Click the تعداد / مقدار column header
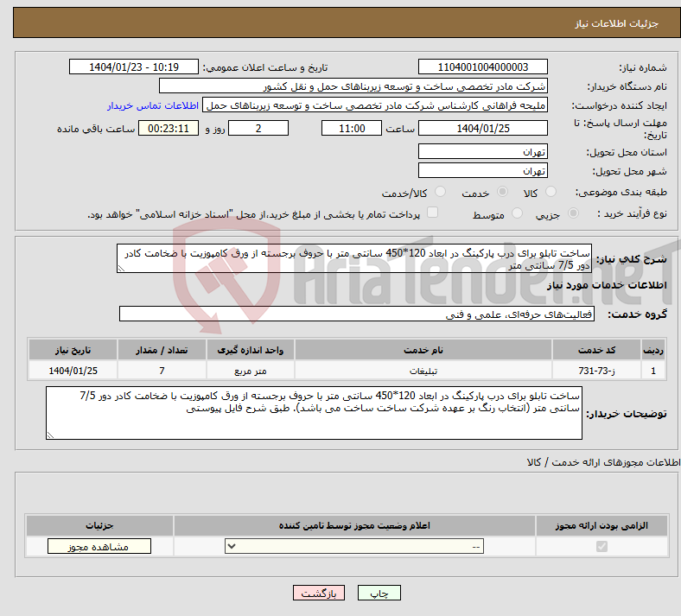Viewport: 681px width, 616px height. coord(162,350)
